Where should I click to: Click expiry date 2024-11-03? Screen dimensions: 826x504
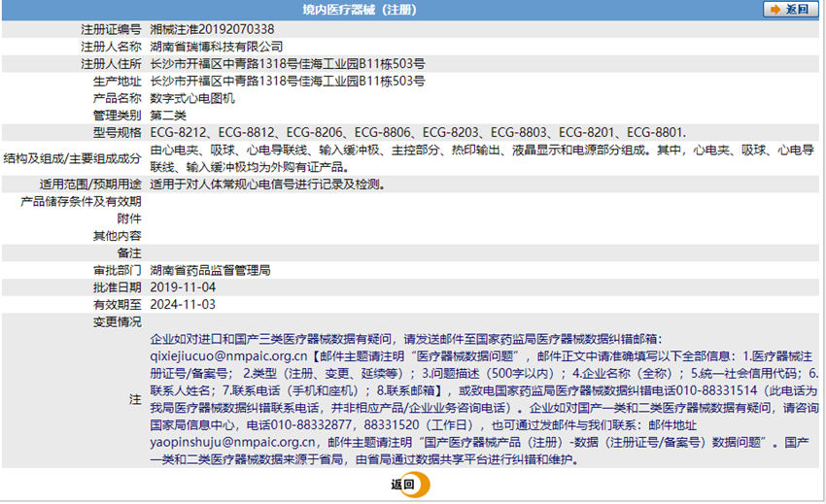click(183, 304)
